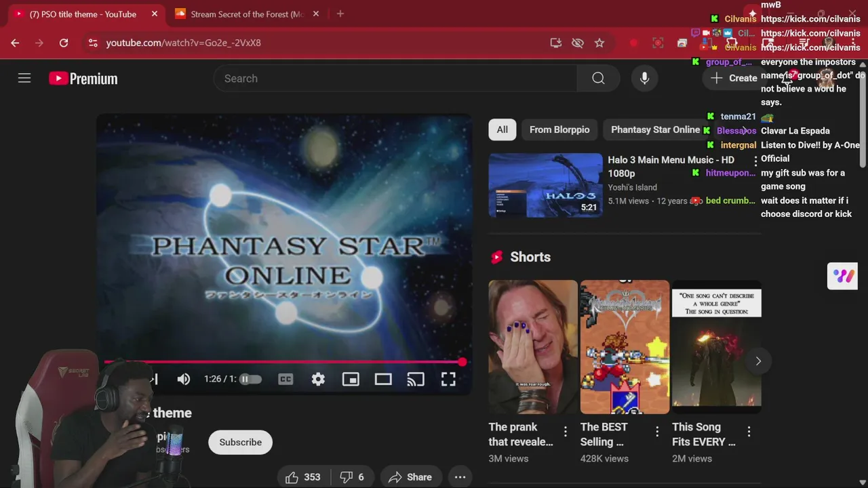Dislike the video thumbs down
This screenshot has width=868, height=488.
pos(352,477)
